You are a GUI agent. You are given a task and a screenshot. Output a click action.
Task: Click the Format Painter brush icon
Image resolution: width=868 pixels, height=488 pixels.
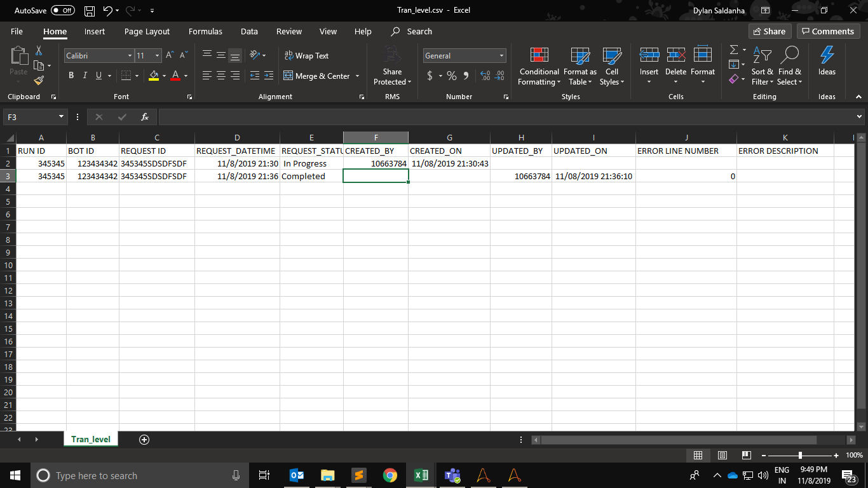[x=39, y=81]
